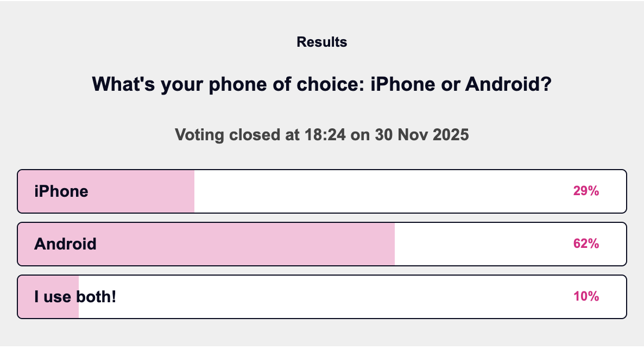Screen dimensions: 644x349
Task: Click the 29% percentage value
Action: click(x=586, y=191)
